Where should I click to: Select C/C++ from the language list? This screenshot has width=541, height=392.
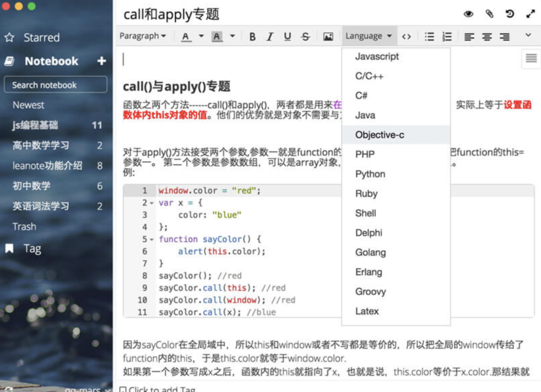pyautogui.click(x=396, y=76)
